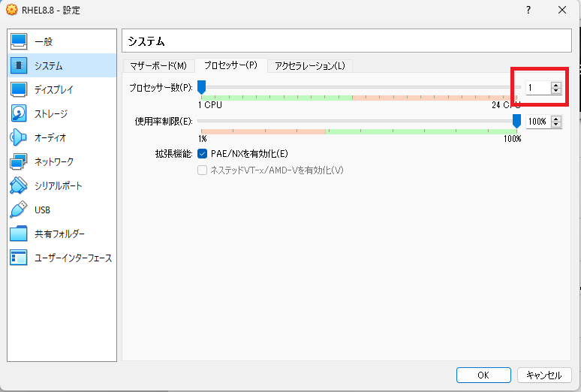Close the RHEL8.8 設定 dialog

coord(562,10)
